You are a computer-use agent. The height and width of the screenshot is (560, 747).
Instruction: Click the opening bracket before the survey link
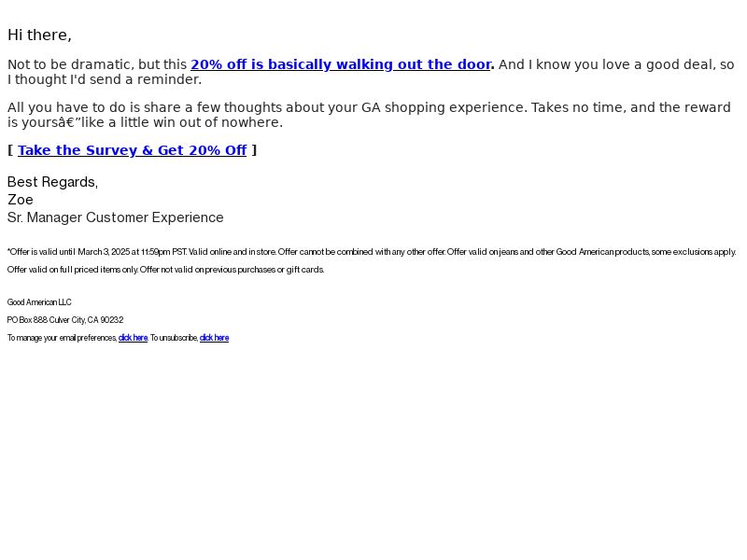(10, 150)
